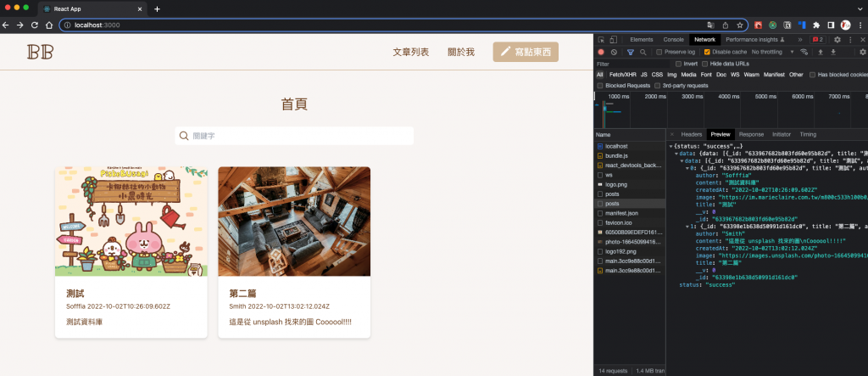Show more DevTools tabs with the chevrons

pyautogui.click(x=800, y=40)
